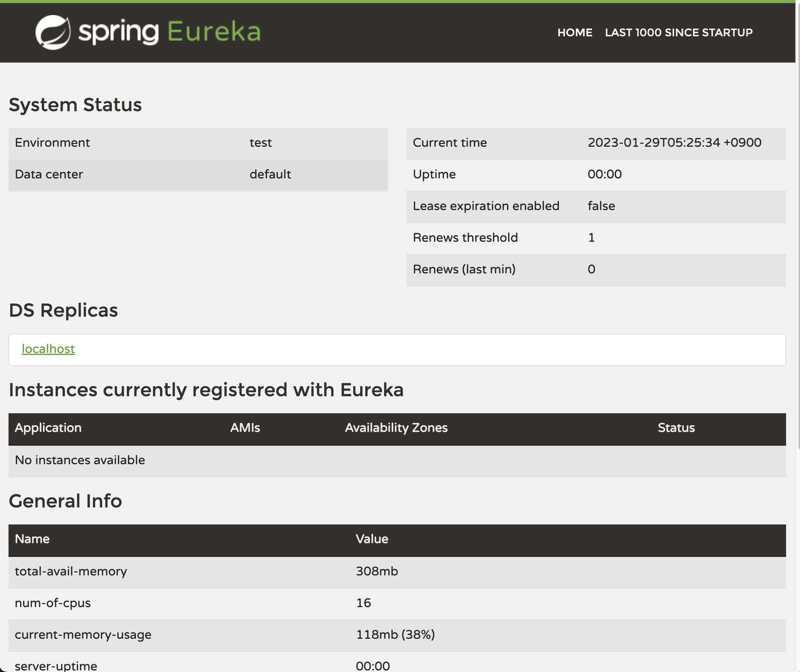Click the Availability Zones column header
800x672 pixels.
(x=396, y=428)
